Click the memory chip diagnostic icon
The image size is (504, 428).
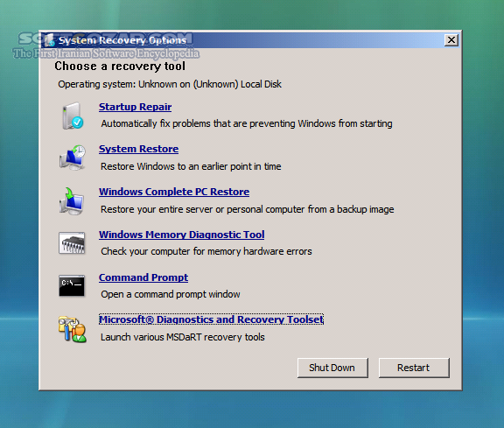(x=72, y=242)
